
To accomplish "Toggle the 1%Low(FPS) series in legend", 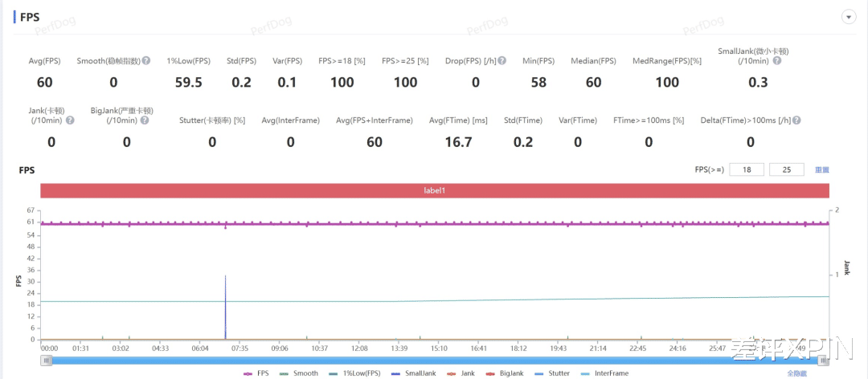I will 354,373.
